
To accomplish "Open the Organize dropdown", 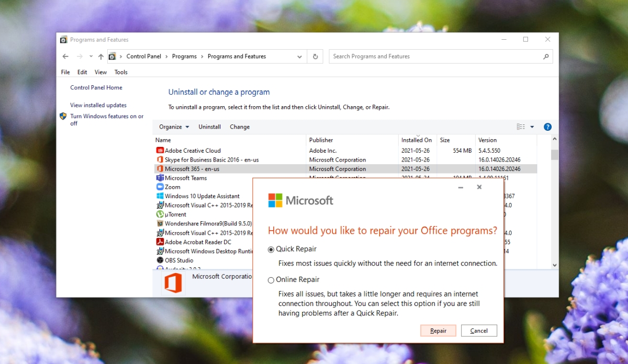I will [x=174, y=127].
